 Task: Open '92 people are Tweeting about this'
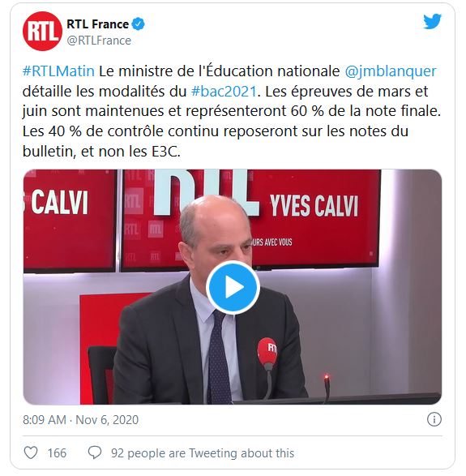pyautogui.click(x=203, y=453)
